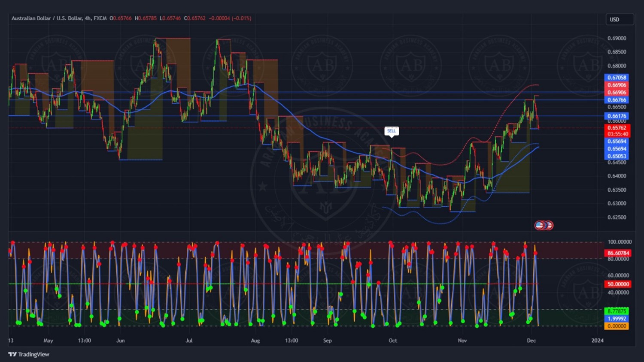Click the -0.00004 (-0.01%) price change text
The height and width of the screenshot is (362, 644).
[230, 18]
